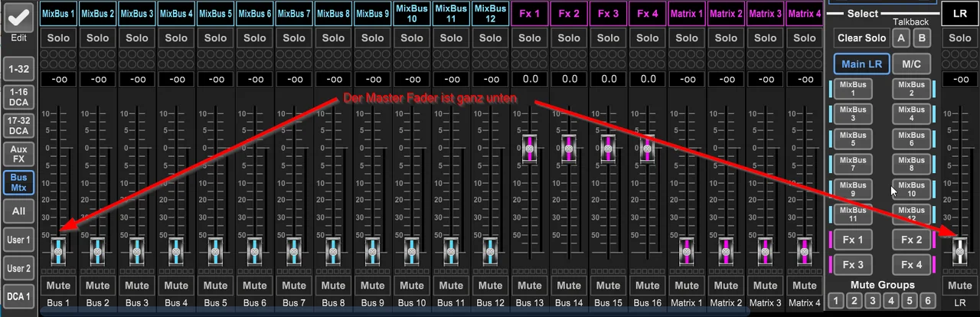The width and height of the screenshot is (980, 317).
Task: Click the Fx 1 level value field
Action: [x=530, y=79]
